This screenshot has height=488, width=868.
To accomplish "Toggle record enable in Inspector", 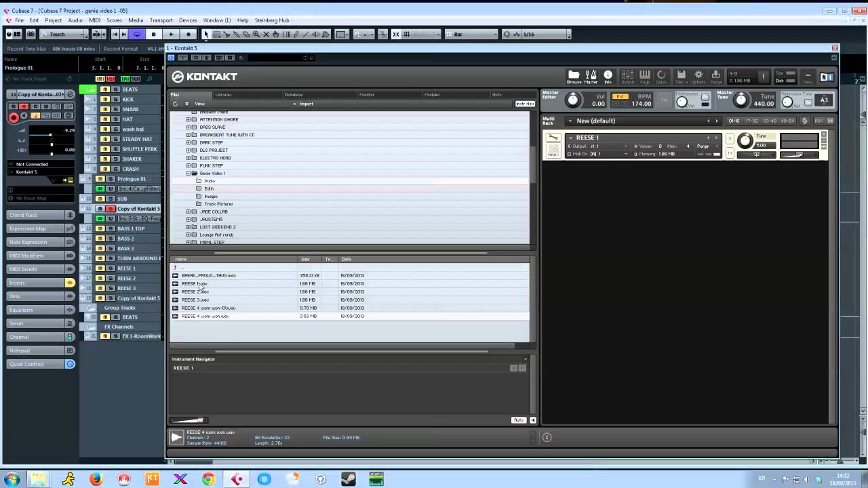I will point(14,117).
